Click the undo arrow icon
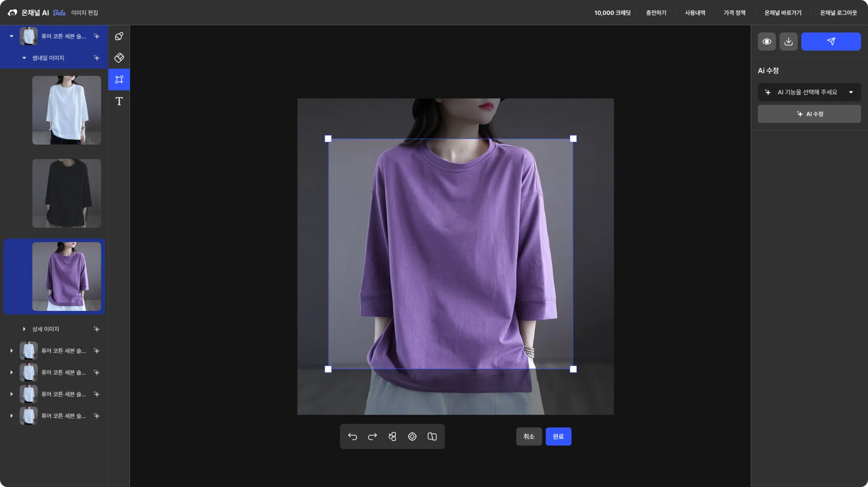868x487 pixels. (x=353, y=437)
